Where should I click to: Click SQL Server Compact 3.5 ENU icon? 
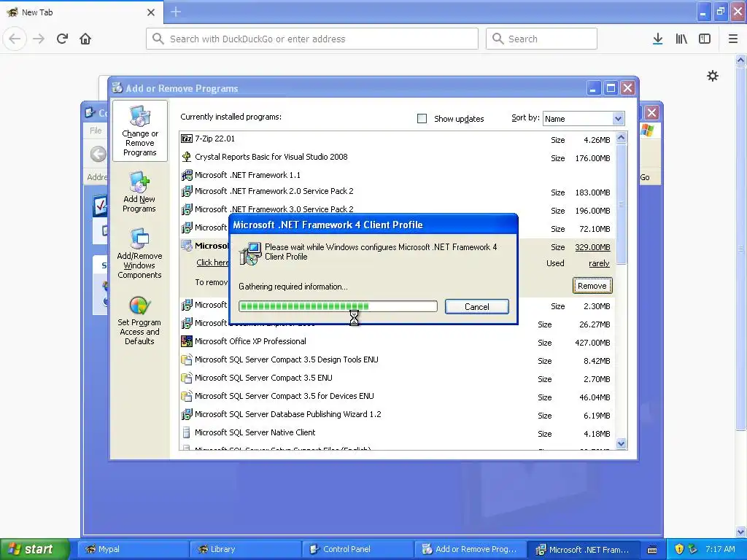coord(187,378)
